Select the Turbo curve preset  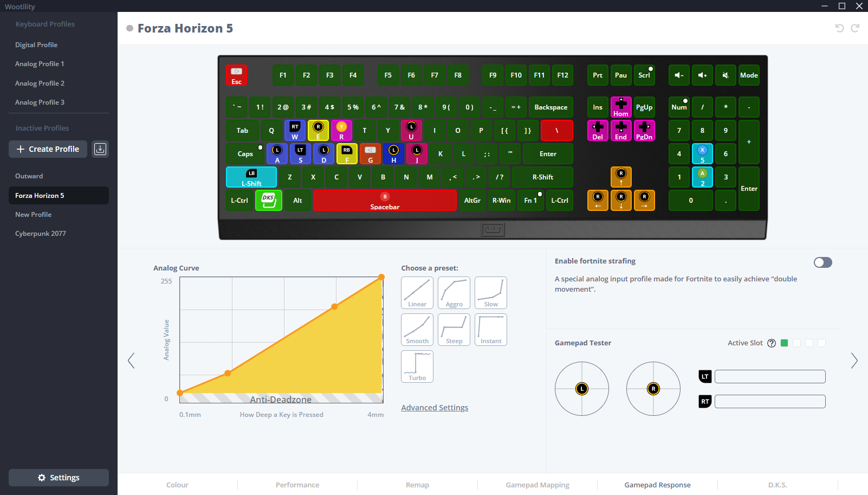(x=417, y=367)
